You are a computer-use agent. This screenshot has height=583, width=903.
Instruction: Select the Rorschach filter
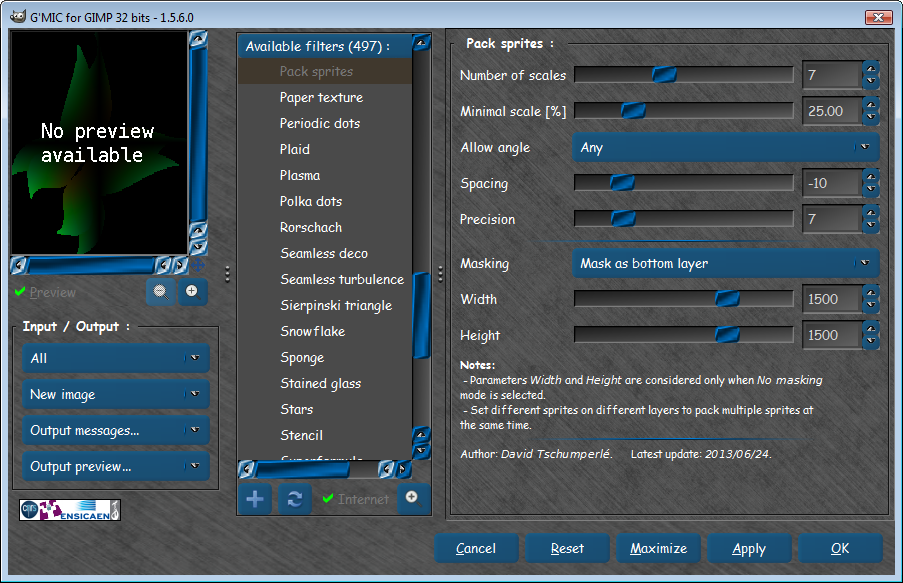point(325,227)
